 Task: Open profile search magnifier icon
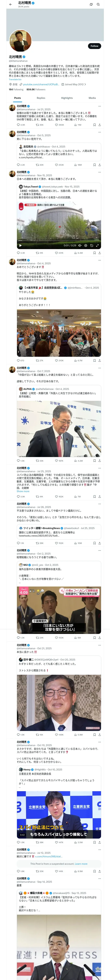tap(98, 5)
